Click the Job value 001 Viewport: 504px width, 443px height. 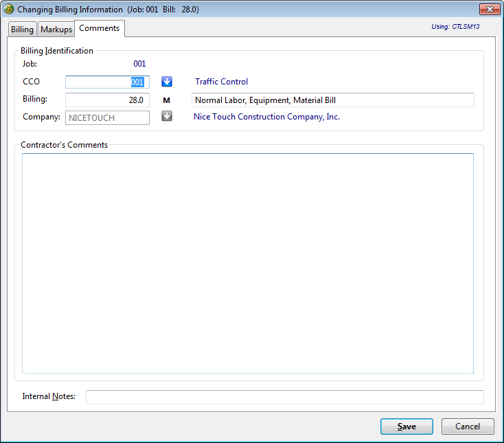click(139, 64)
